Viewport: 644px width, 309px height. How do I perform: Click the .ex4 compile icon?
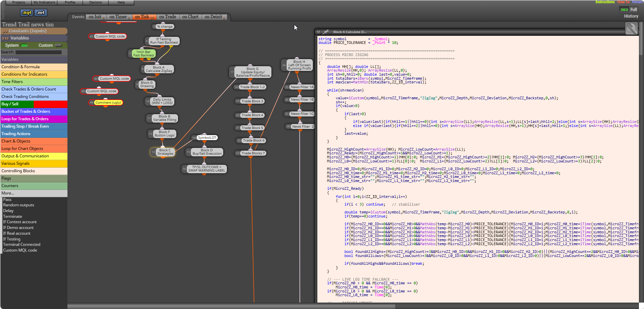pyautogui.click(x=40, y=13)
